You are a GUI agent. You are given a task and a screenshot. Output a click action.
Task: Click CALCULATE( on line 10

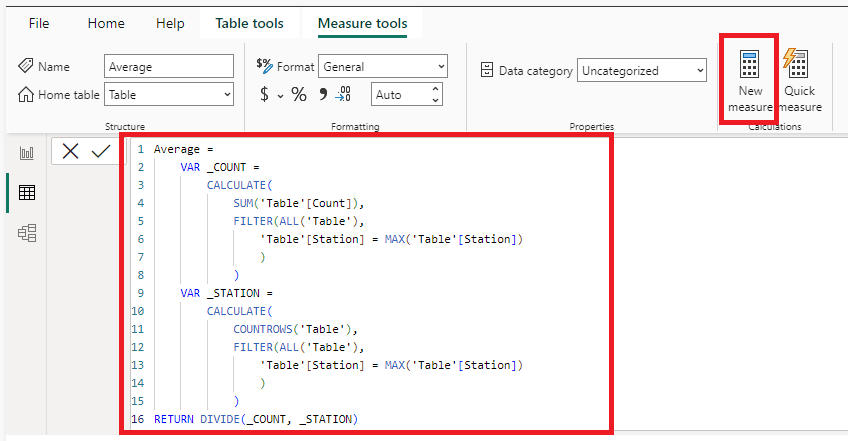[x=240, y=311]
